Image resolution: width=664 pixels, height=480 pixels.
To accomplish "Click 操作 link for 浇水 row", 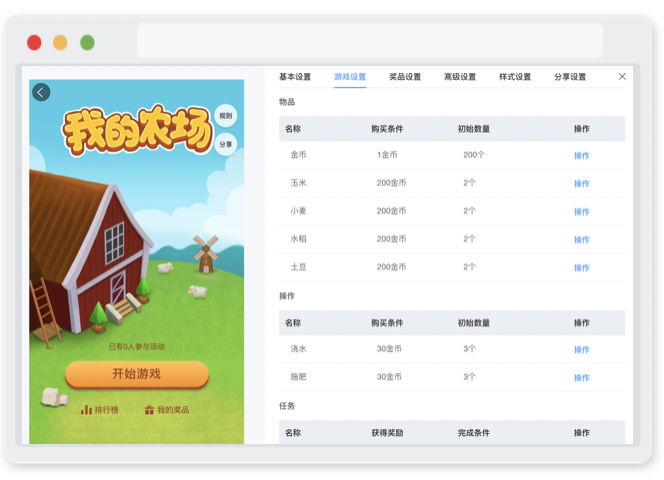I will [581, 350].
